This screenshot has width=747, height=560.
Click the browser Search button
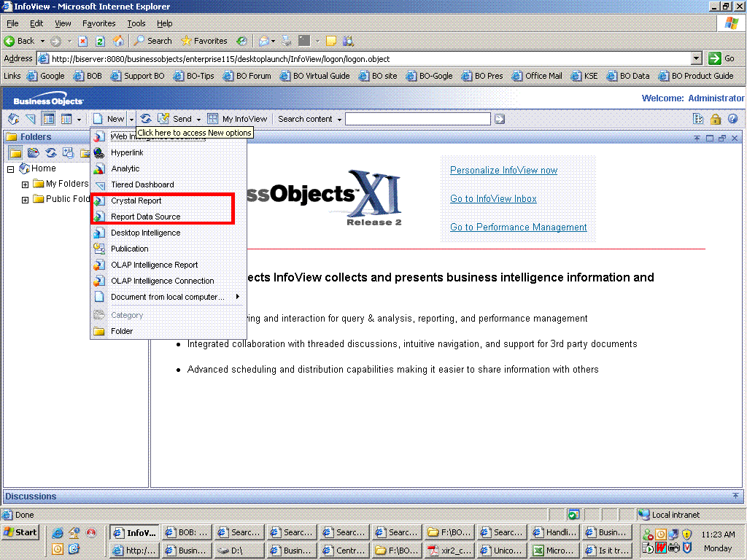(152, 41)
